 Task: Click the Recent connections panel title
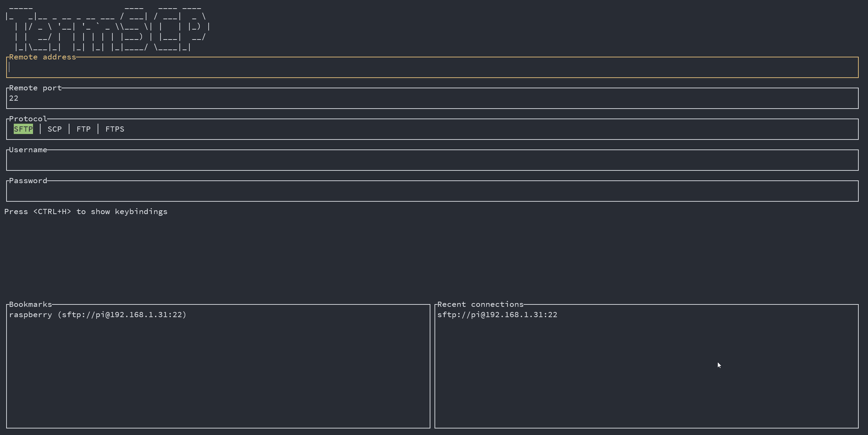click(480, 304)
